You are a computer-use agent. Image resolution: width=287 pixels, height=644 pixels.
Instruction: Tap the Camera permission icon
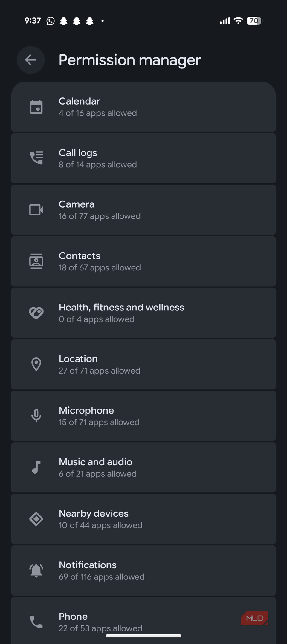pos(36,210)
